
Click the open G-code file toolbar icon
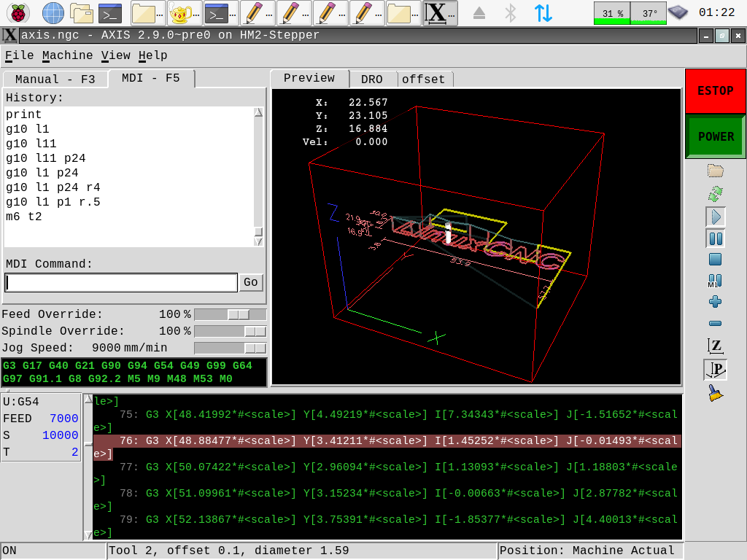point(715,171)
